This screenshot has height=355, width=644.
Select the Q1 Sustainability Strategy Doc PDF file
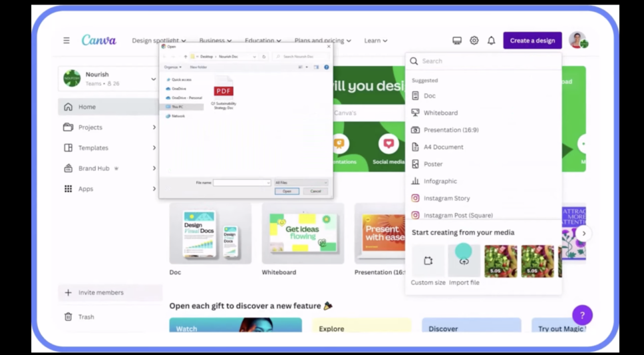pos(224,93)
